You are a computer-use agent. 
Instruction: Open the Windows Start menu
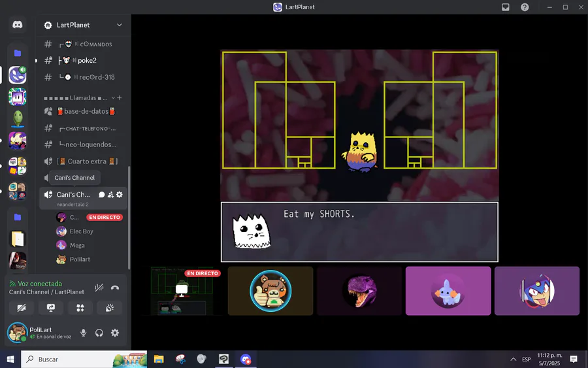coord(10,360)
